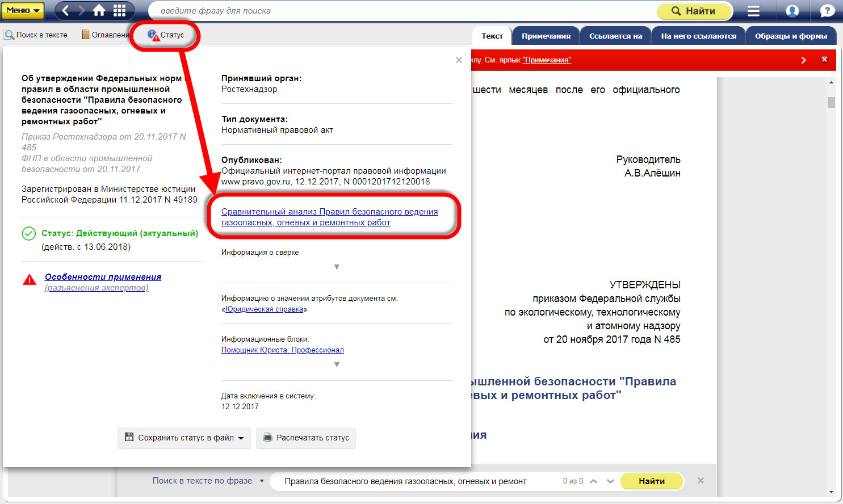Open the Меню dropdown
843x504 pixels.
[x=23, y=10]
